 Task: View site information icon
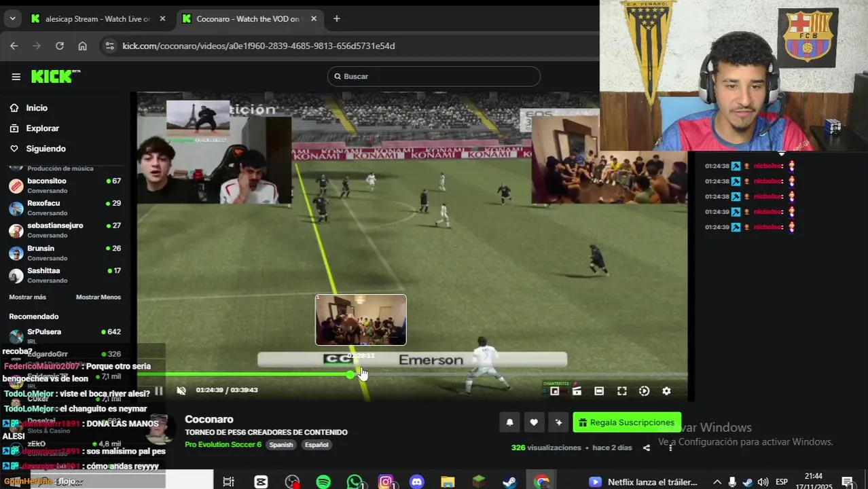pos(109,46)
